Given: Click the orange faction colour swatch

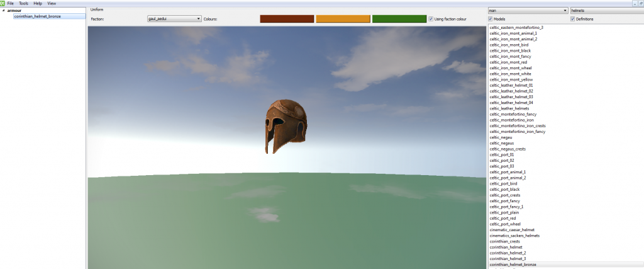Looking at the screenshot, I should (x=343, y=19).
